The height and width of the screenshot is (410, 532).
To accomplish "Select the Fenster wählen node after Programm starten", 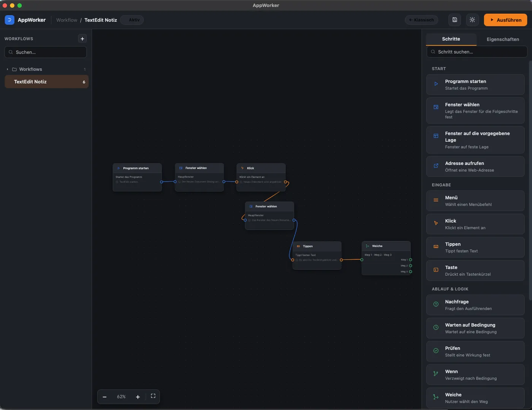I will pos(199,177).
